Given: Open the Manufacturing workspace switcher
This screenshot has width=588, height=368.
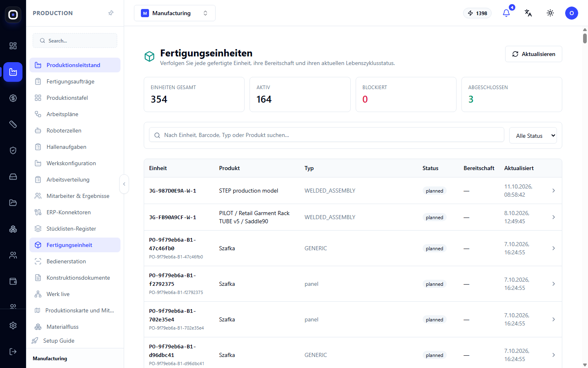Looking at the screenshot, I should click(175, 13).
